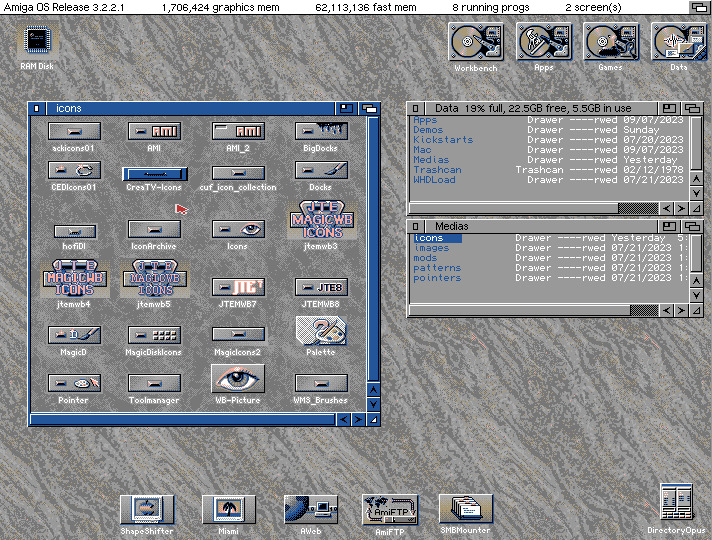Click the icons window zoom gadget
Screen dimensions: 712x540
pyautogui.click(x=346, y=109)
